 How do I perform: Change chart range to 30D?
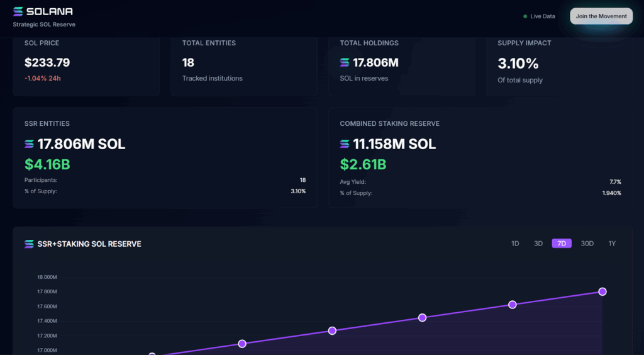tap(587, 244)
